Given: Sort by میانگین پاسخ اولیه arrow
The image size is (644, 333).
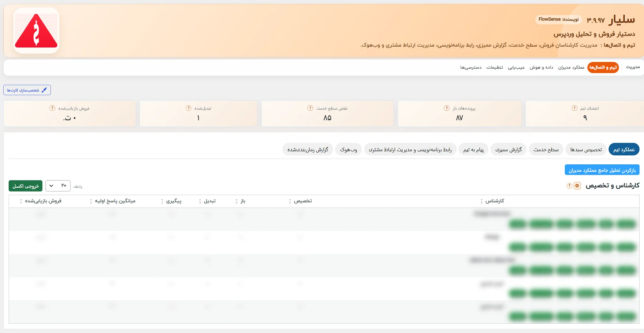Looking at the screenshot, I should (x=91, y=201).
